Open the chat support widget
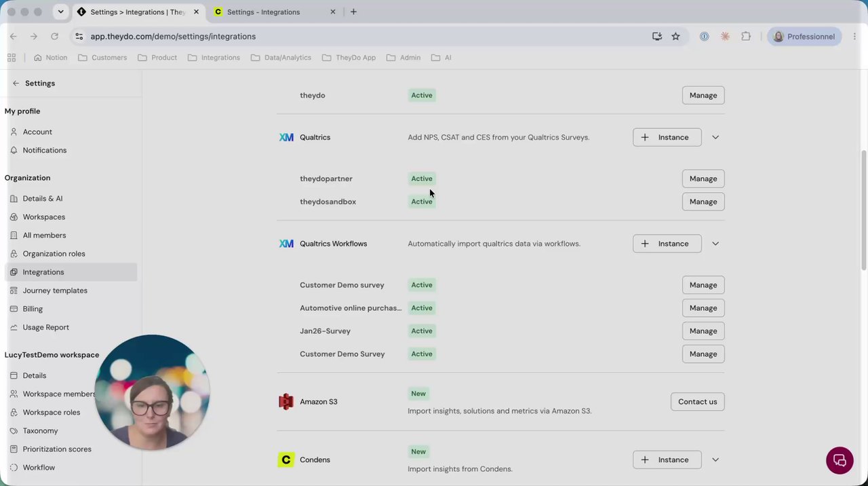The image size is (868, 486). (840, 460)
